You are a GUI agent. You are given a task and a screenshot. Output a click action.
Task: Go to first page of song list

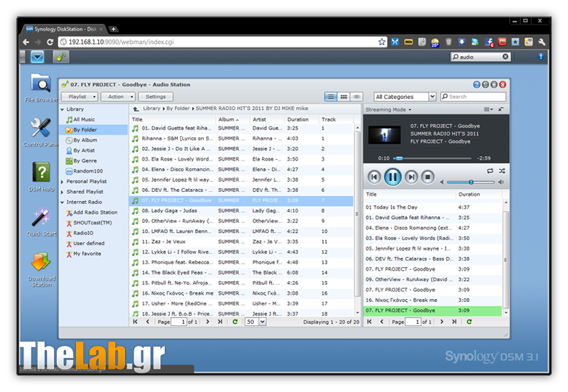(135, 322)
